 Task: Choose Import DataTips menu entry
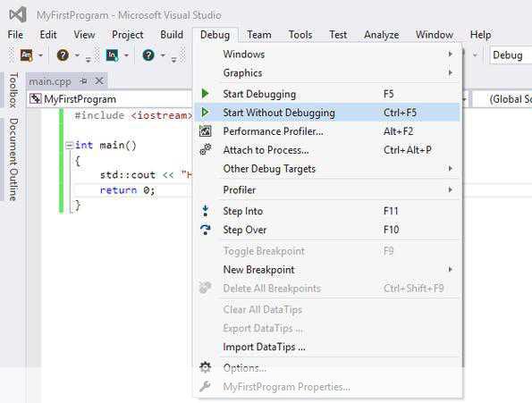(x=327, y=347)
